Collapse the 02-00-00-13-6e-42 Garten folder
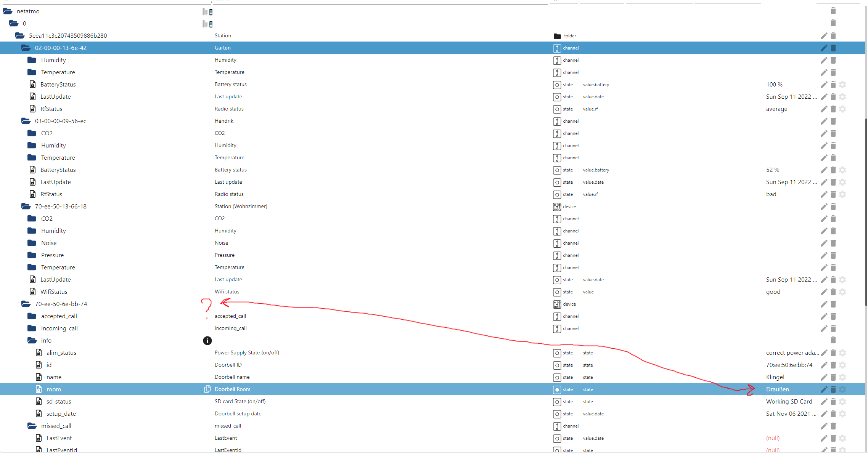 pyautogui.click(x=26, y=48)
